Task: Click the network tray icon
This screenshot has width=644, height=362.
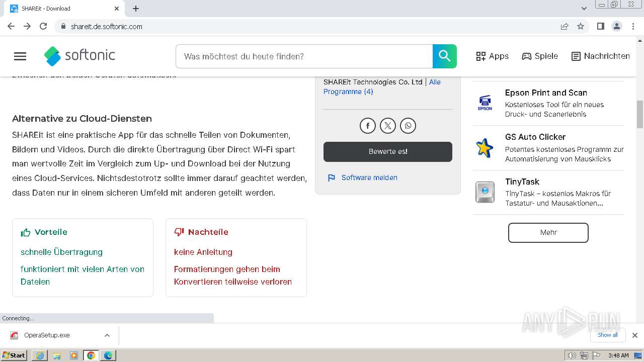Action: [584, 355]
